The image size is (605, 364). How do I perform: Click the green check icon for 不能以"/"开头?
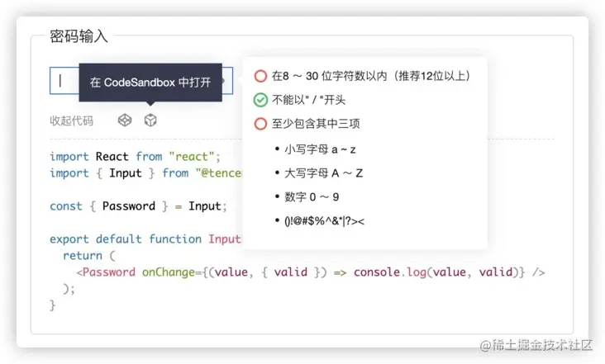coord(260,100)
